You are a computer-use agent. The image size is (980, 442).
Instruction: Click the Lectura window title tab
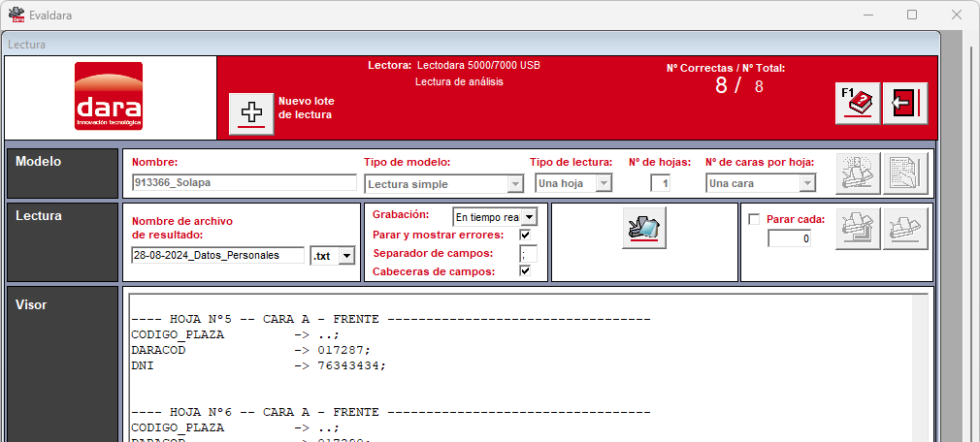[26, 45]
